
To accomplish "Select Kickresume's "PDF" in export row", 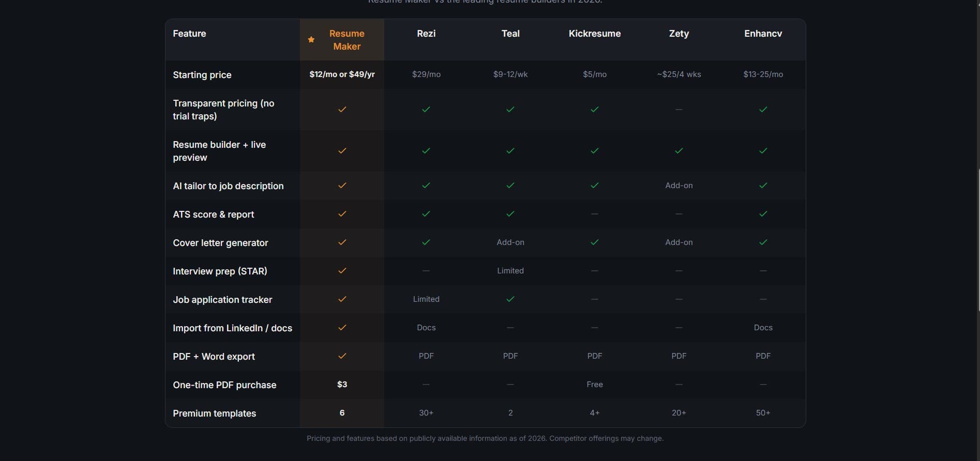I will (595, 356).
